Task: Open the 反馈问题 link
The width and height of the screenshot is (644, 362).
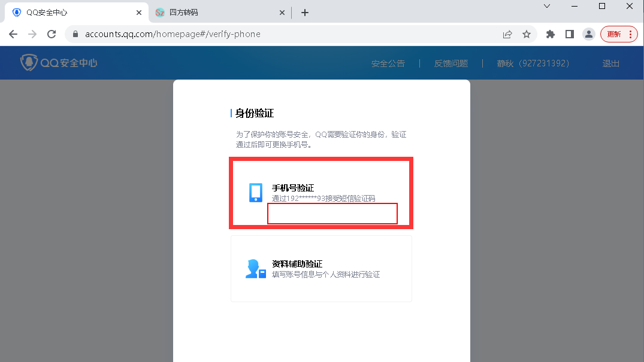Action: coord(451,63)
